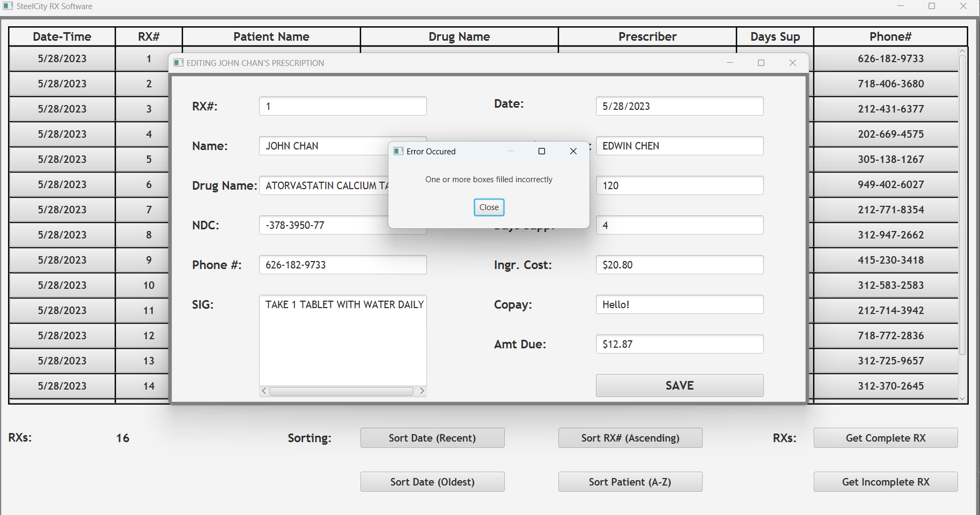
Task: Select the Amt Due field showing $12.87
Action: point(679,344)
